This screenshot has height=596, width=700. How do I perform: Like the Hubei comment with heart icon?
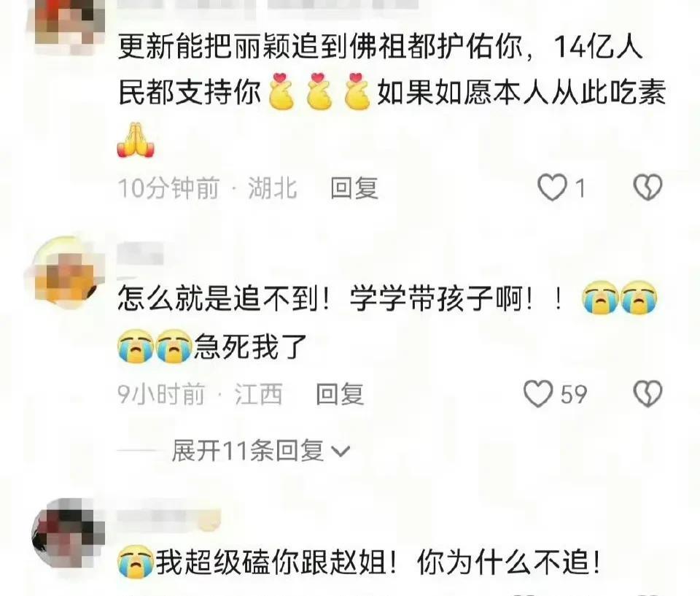pyautogui.click(x=552, y=187)
